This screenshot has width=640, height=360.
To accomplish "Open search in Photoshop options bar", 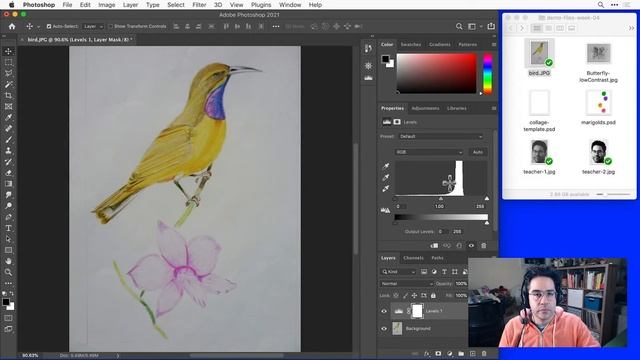I will click(x=459, y=26).
